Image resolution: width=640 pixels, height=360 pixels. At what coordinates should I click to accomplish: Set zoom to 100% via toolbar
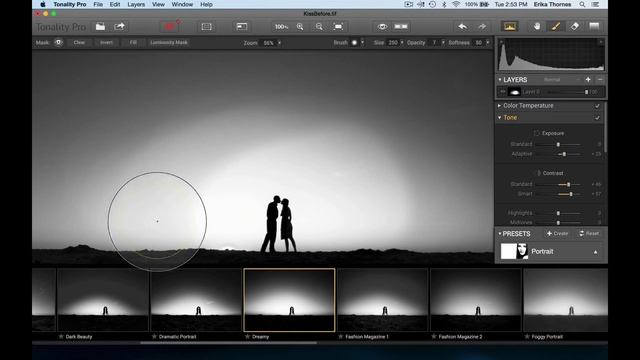281,27
